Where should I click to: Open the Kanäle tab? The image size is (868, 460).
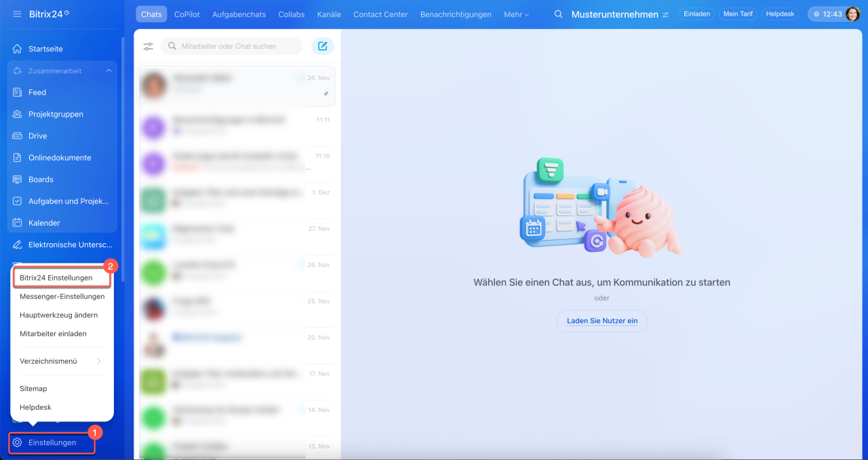pos(329,14)
